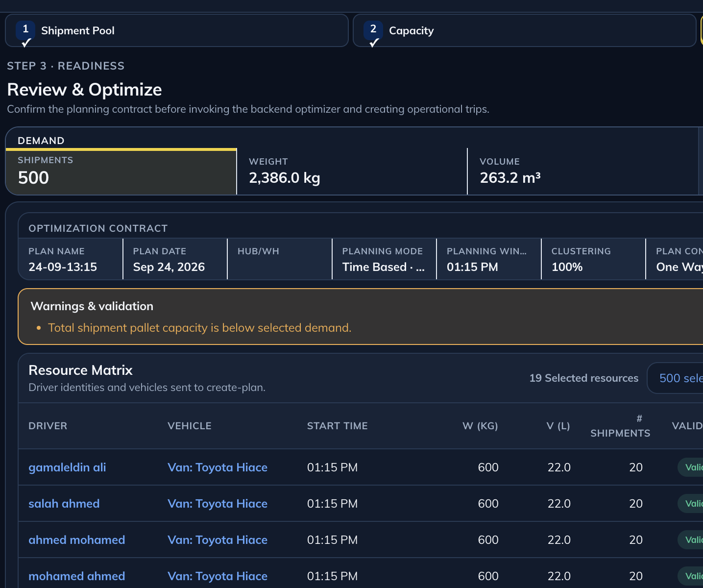
Task: Sort by # Shipments column header
Action: 620,426
